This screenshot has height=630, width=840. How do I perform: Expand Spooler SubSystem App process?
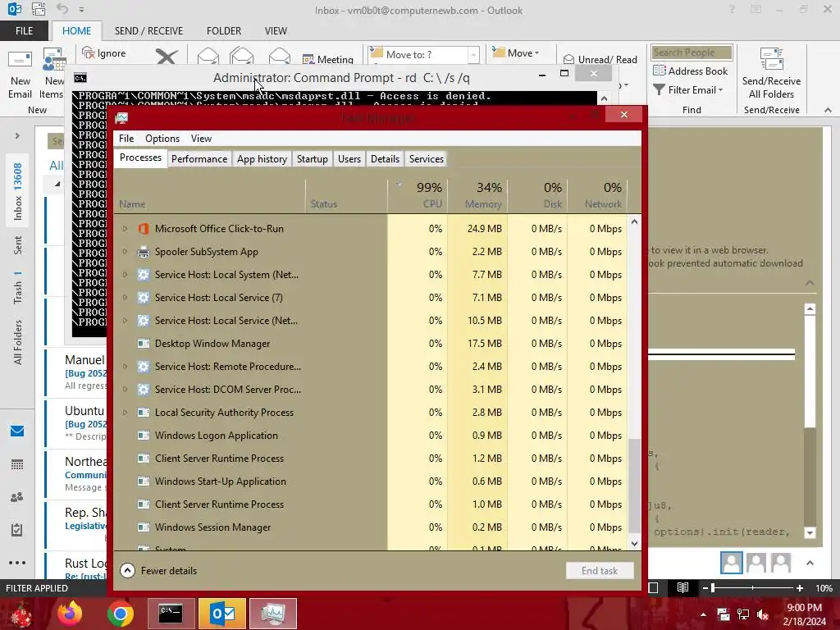(125, 251)
